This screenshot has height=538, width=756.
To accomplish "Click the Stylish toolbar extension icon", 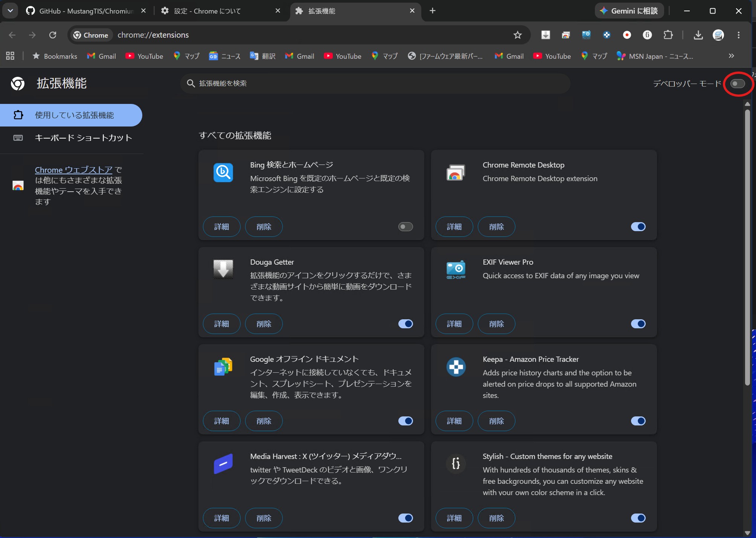I will click(x=647, y=35).
